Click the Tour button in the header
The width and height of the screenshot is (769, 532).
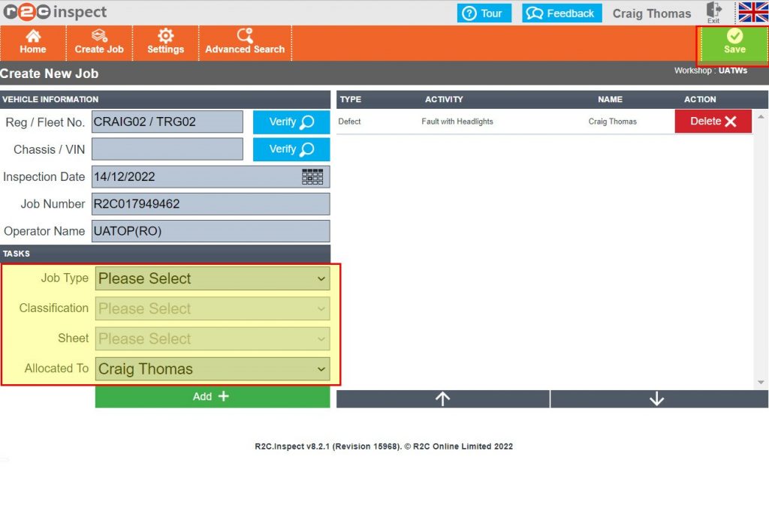tap(484, 13)
